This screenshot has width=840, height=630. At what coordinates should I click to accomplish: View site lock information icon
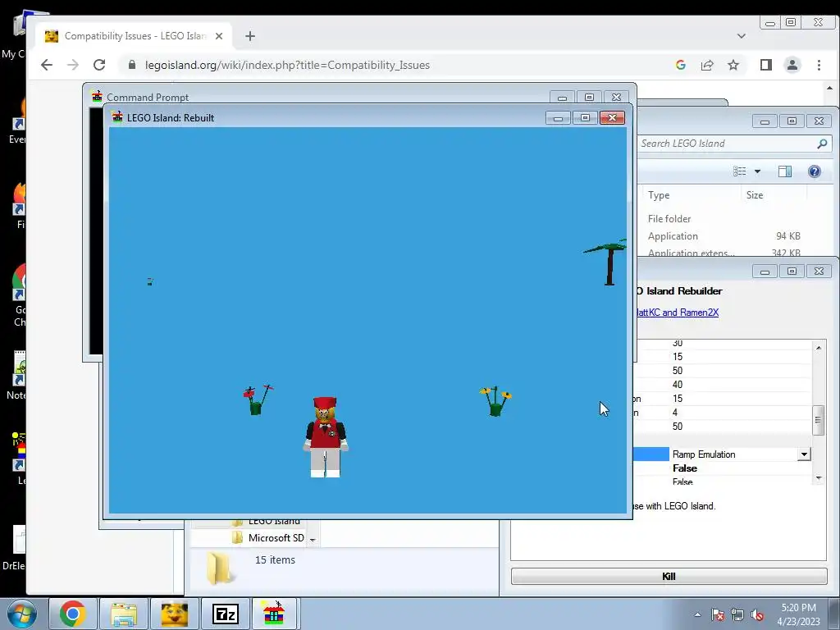[x=132, y=65]
